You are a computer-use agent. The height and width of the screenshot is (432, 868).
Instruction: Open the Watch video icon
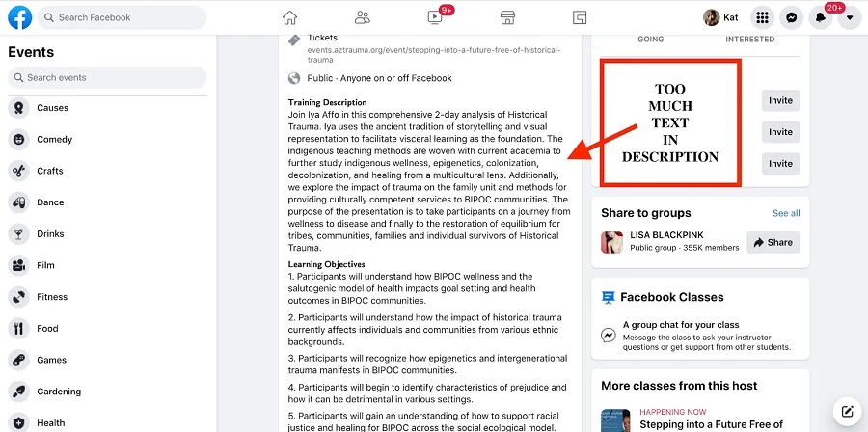435,17
